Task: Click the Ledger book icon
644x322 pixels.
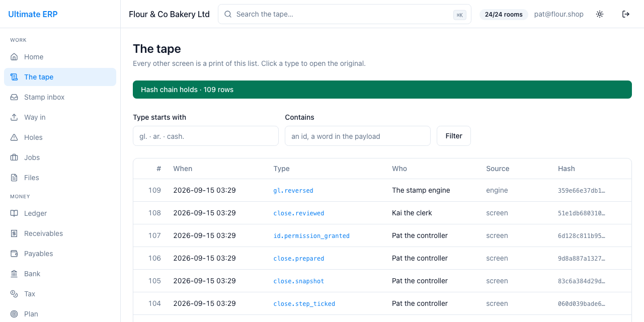Action: pyautogui.click(x=14, y=213)
